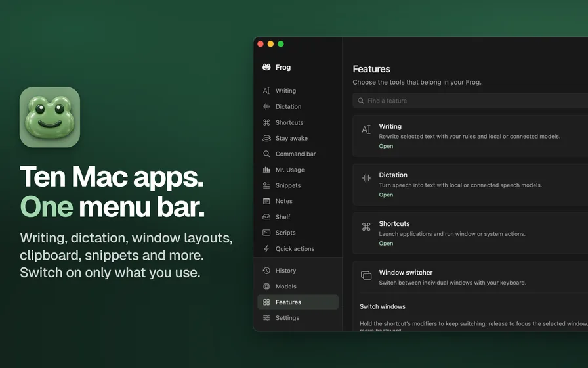Go to Dictation in the sidebar
Screen dimensions: 588x368
[298, 106]
